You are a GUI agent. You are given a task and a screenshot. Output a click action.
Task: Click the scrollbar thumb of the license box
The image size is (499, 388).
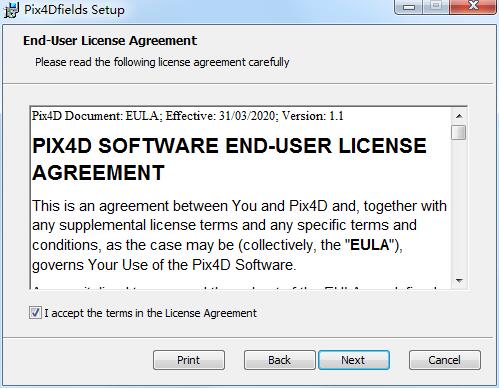(459, 132)
